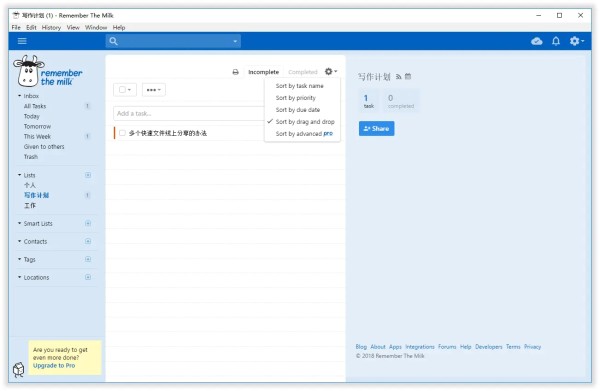Open the more actions ellipsis dropdown
This screenshot has height=391, width=600.
point(154,90)
